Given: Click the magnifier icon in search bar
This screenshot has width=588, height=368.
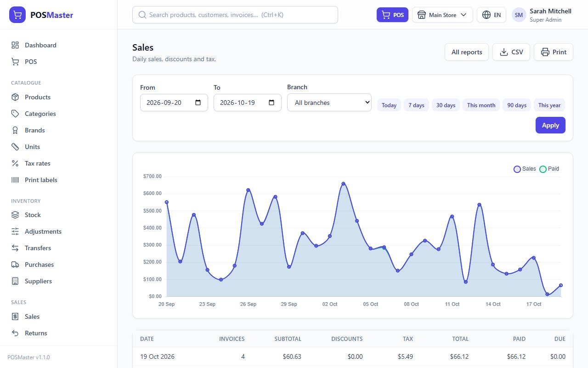Looking at the screenshot, I should [x=142, y=15].
